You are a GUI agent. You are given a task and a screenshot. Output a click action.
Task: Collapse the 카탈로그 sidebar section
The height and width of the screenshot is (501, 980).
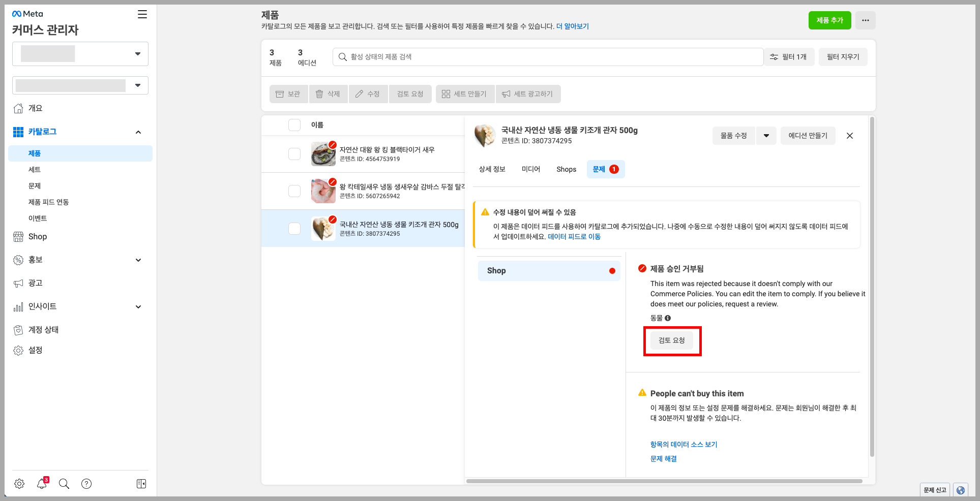coord(138,132)
